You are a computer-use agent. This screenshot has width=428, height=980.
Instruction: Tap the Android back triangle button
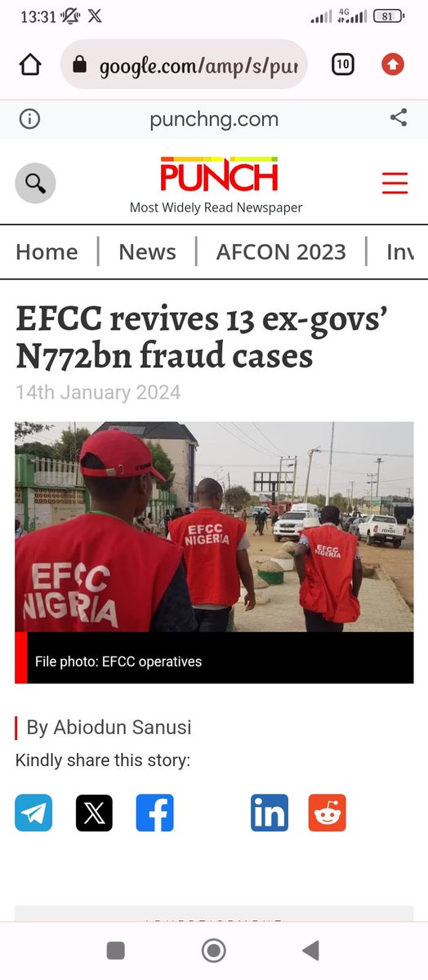coord(310,950)
